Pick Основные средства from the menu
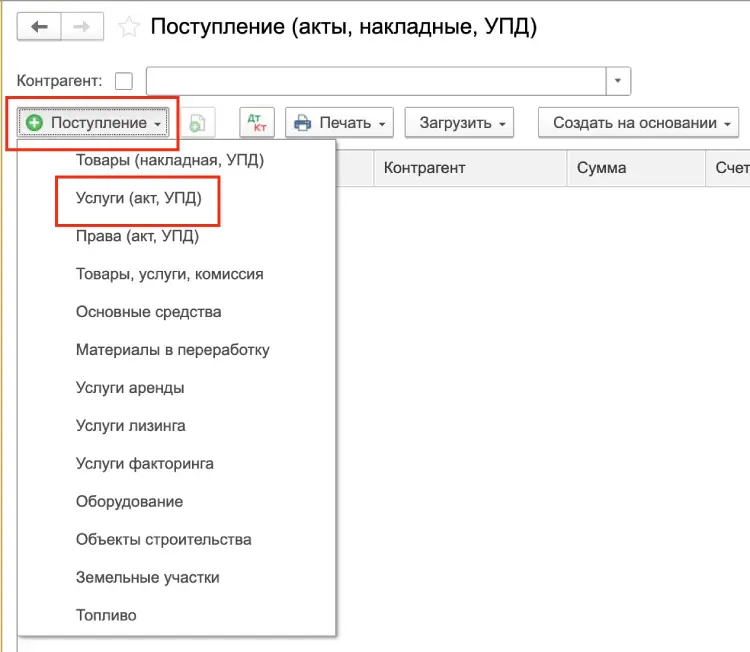The height and width of the screenshot is (652, 750). [149, 312]
